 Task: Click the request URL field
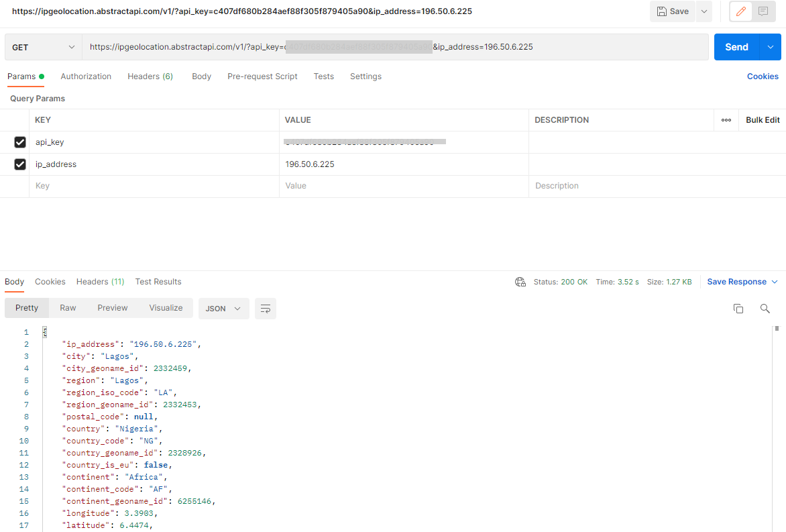(x=395, y=47)
